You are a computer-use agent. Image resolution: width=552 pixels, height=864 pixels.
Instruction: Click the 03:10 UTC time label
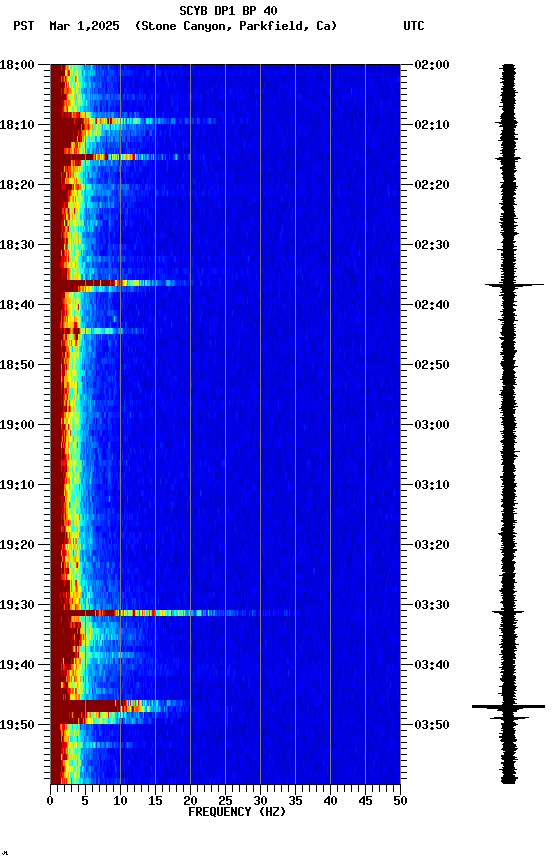click(432, 485)
